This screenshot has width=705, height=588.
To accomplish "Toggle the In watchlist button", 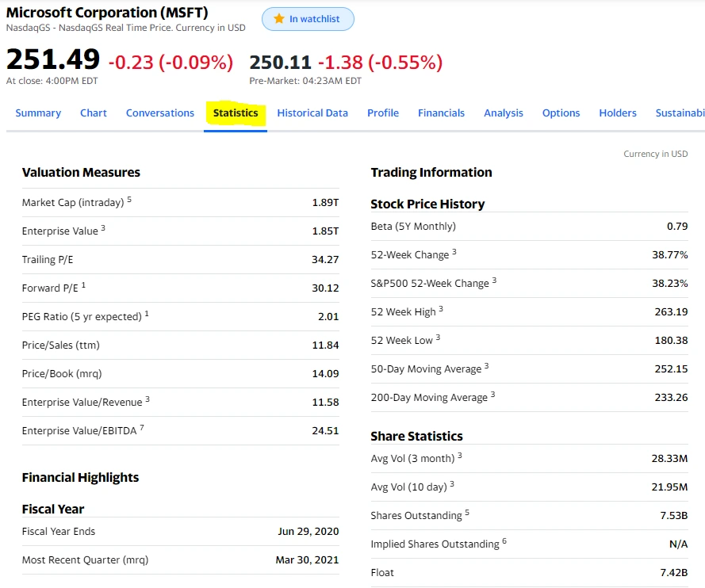I will pyautogui.click(x=308, y=19).
